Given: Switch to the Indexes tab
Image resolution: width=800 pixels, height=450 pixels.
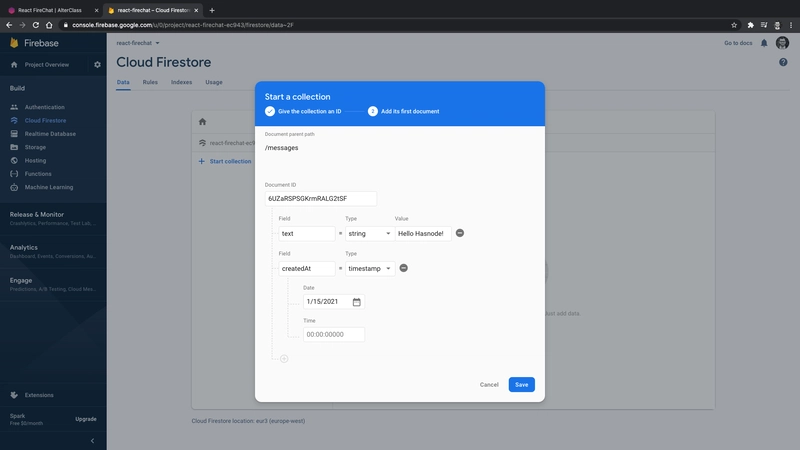Looking at the screenshot, I should pyautogui.click(x=181, y=82).
